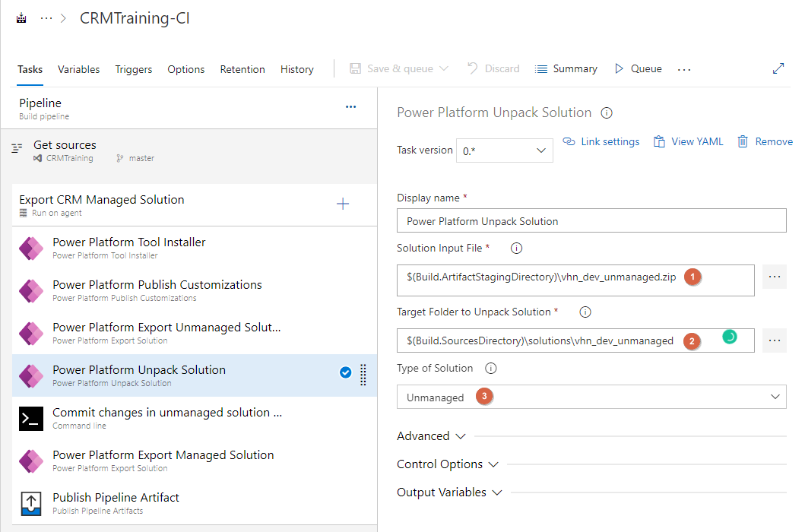Open more toolbar actions ellipsis
The height and width of the screenshot is (532, 805).
(x=684, y=69)
